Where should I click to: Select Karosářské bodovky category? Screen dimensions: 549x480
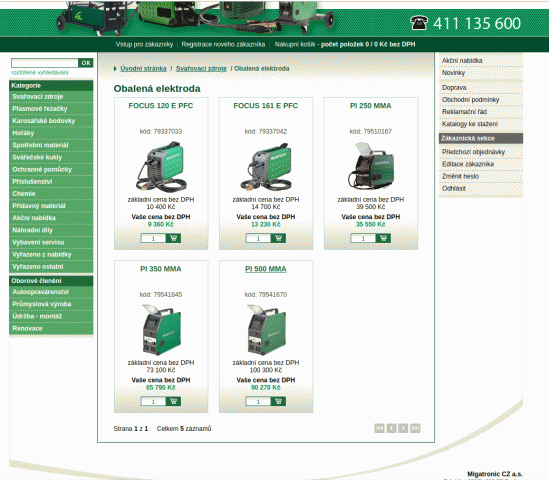(51, 121)
